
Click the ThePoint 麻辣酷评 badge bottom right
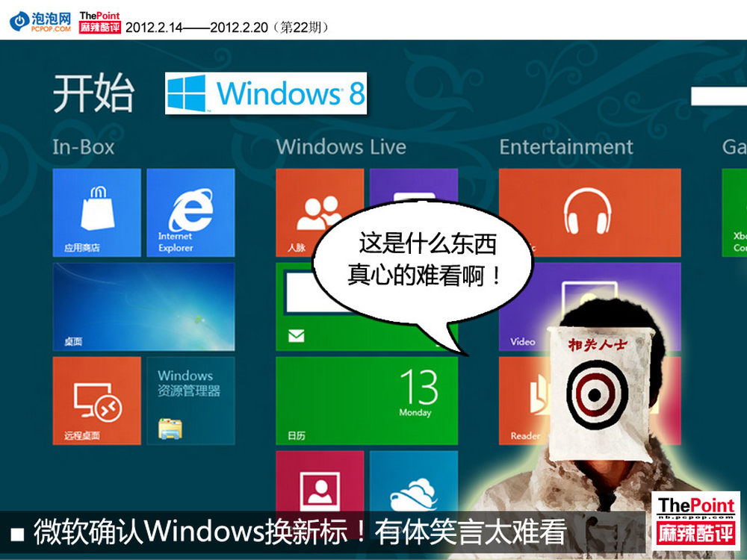tap(695, 521)
